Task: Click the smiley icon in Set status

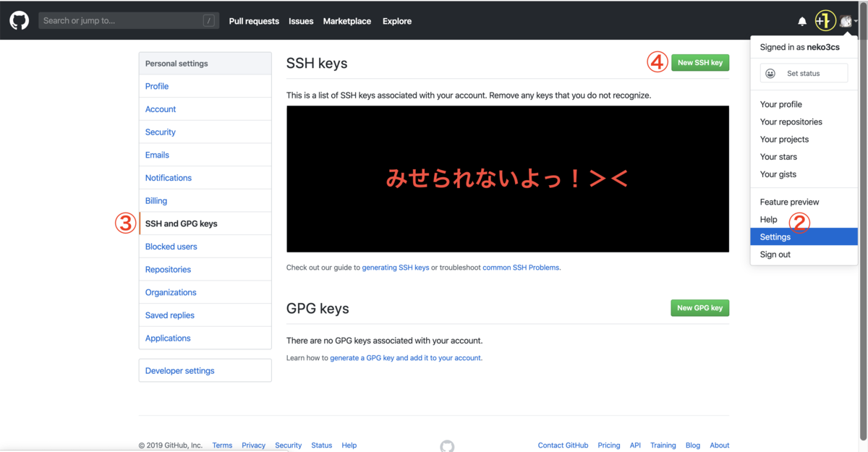Action: click(770, 74)
